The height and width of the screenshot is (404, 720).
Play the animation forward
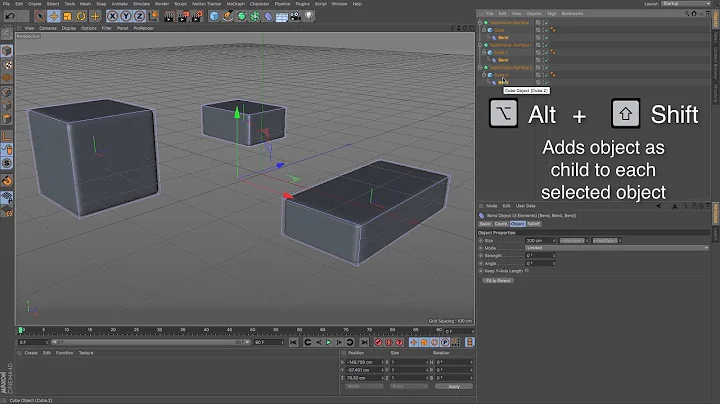click(x=329, y=342)
